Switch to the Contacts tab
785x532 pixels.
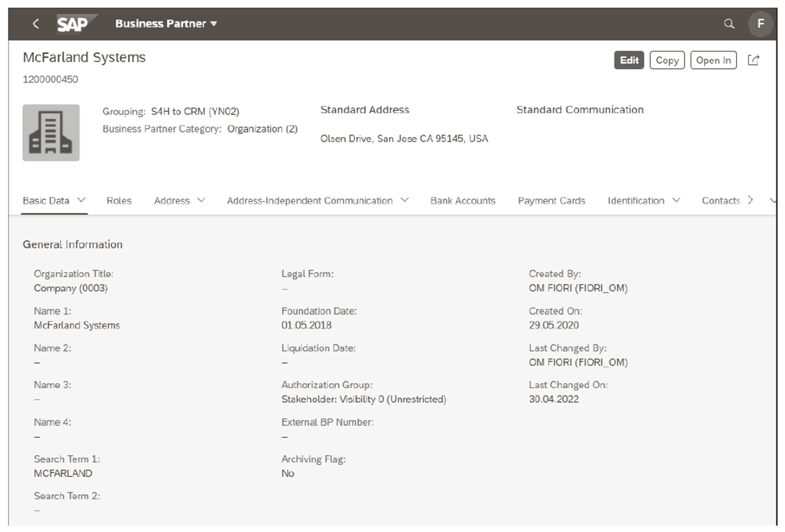(721, 201)
